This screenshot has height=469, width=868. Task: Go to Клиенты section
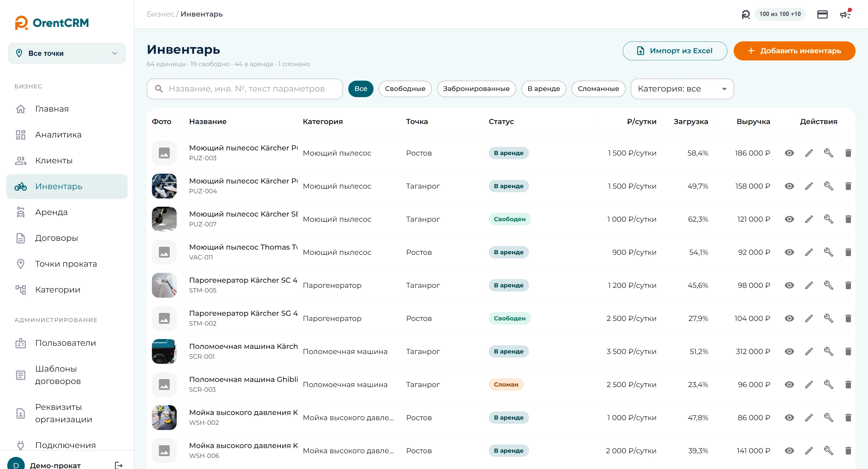[67, 160]
